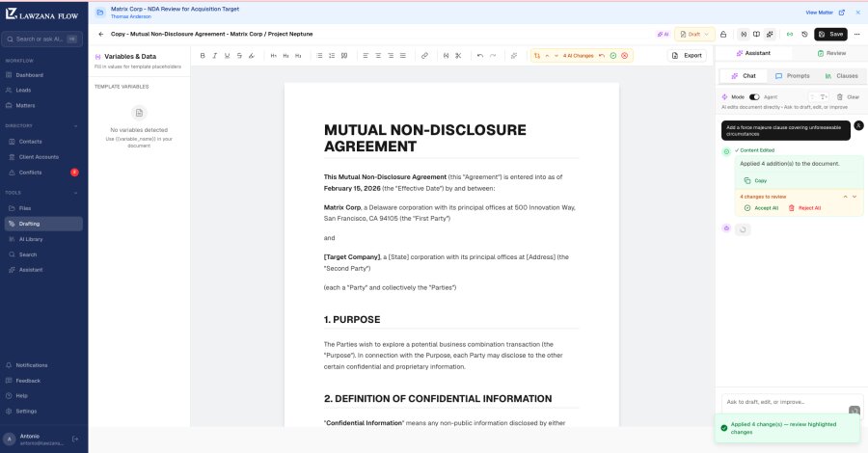
Task: Toggle the reading view book icon
Action: point(756,34)
